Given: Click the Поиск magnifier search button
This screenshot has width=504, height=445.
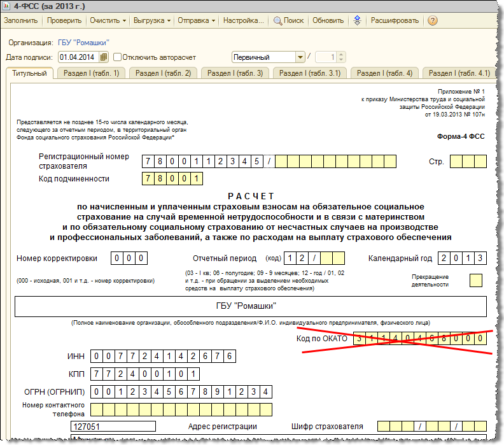Looking at the screenshot, I should coord(288,20).
